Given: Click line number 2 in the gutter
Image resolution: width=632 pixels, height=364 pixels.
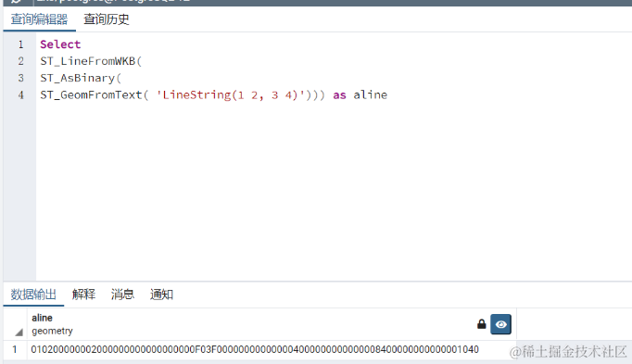Looking at the screenshot, I should [x=21, y=61].
